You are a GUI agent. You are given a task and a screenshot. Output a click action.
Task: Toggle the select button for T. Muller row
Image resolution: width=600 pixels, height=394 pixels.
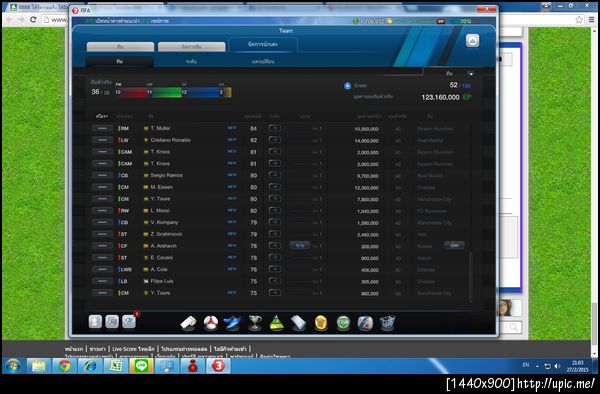click(102, 128)
